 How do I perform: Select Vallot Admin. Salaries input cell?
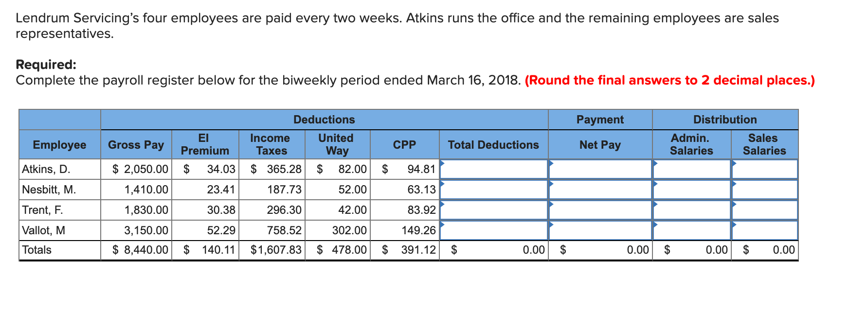click(x=692, y=230)
